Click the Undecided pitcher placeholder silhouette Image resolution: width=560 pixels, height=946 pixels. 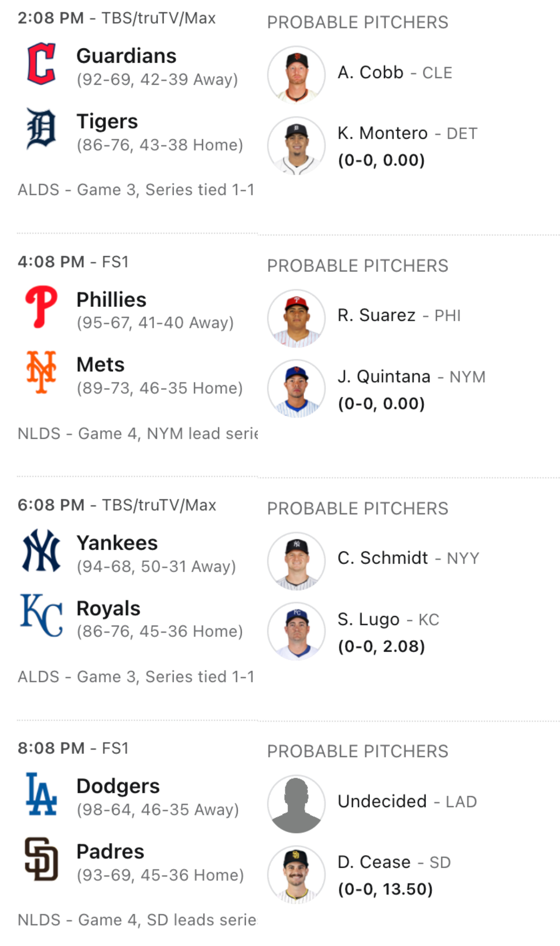[296, 804]
